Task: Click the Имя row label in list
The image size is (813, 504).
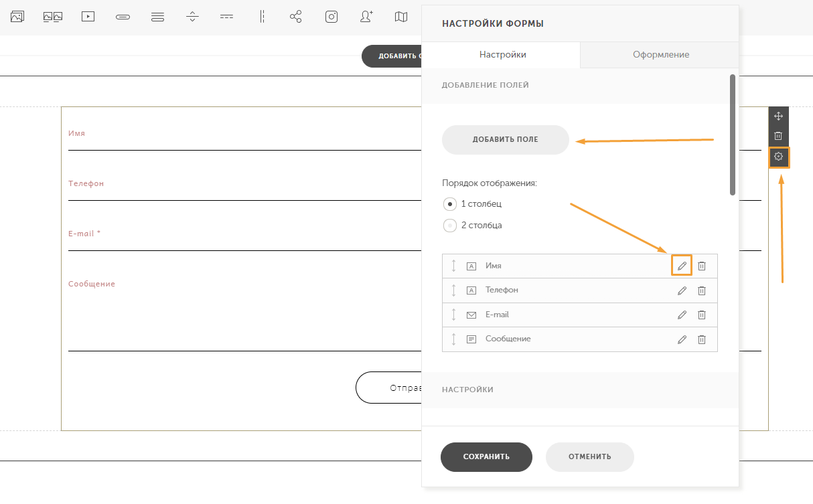Action: tap(494, 266)
